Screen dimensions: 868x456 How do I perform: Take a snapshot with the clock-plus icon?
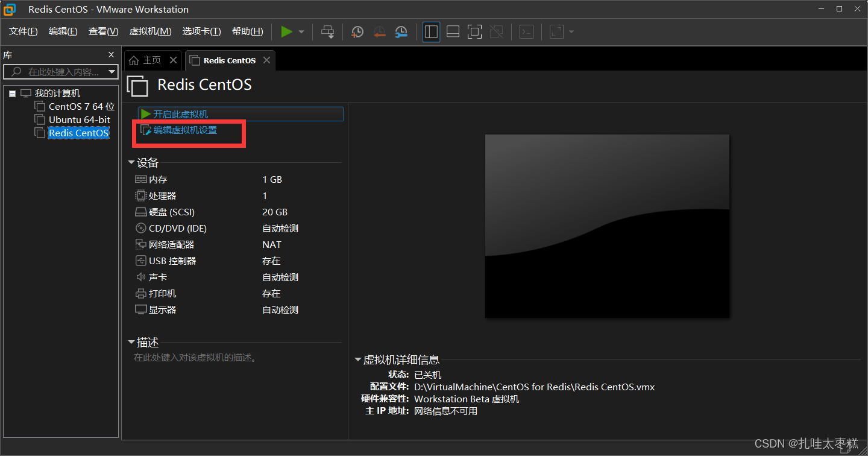(357, 31)
